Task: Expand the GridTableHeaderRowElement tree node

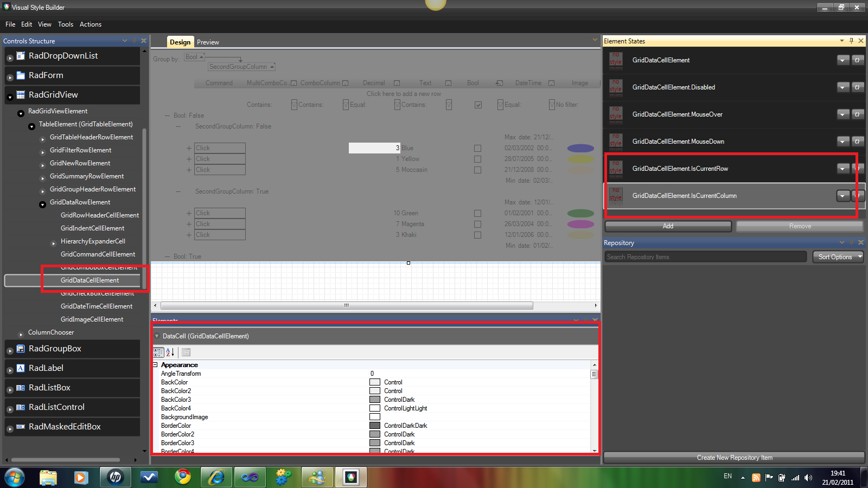Action: 43,139
